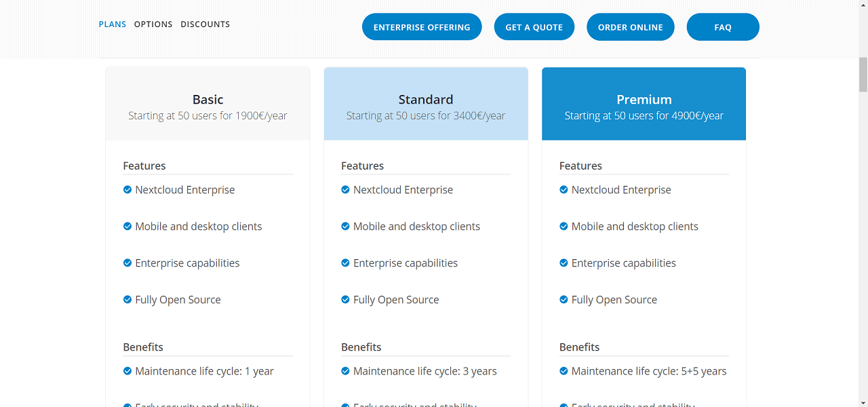Click 'Fully Open Source' text in the Premium card
This screenshot has height=407, width=868.
[x=614, y=300]
